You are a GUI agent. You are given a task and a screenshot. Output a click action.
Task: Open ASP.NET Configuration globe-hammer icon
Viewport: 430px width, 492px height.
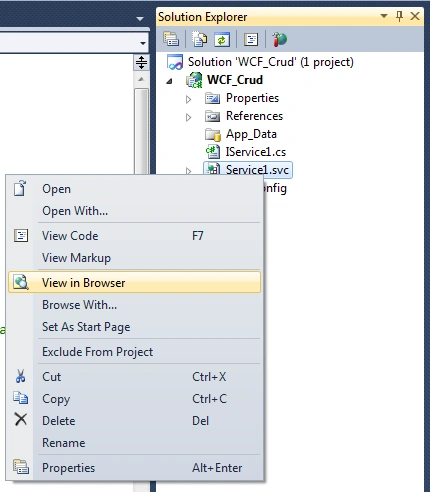pos(279,39)
